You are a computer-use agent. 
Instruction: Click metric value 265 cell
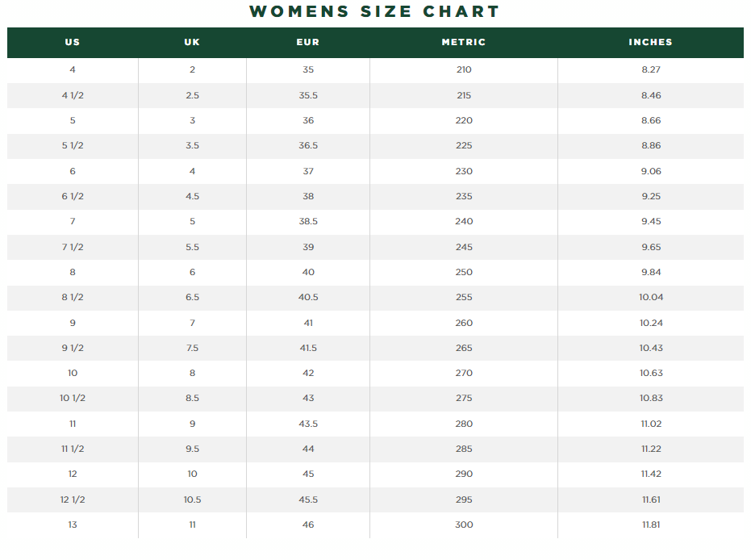(x=464, y=348)
